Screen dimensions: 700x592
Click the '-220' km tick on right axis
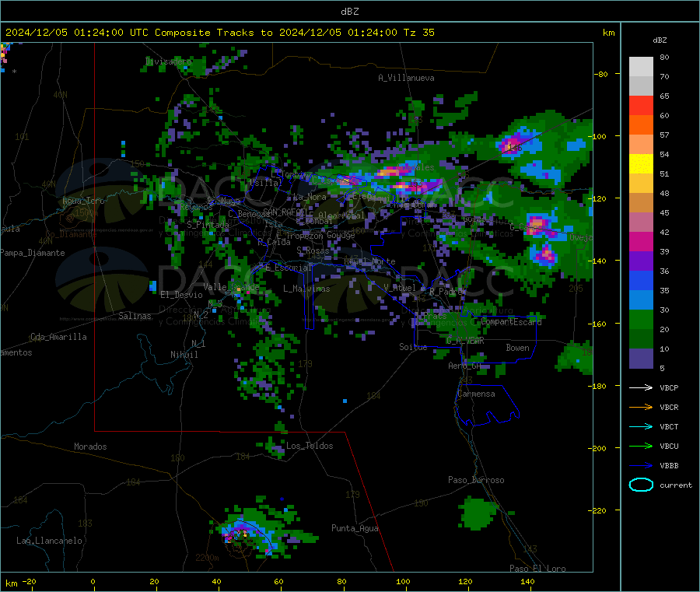(x=600, y=510)
